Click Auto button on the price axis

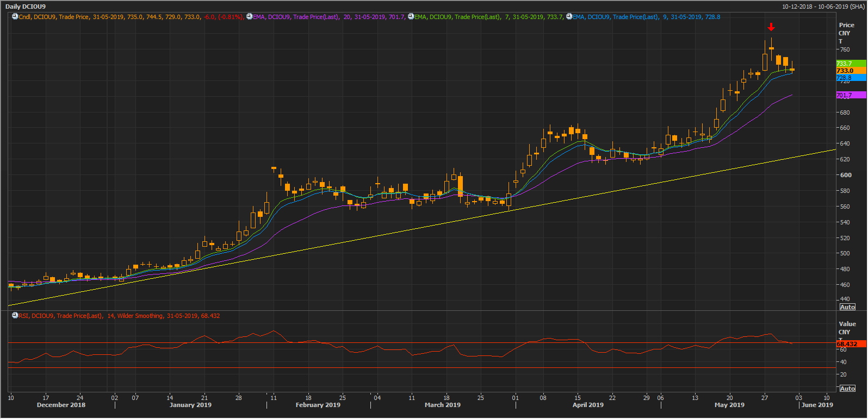(847, 307)
